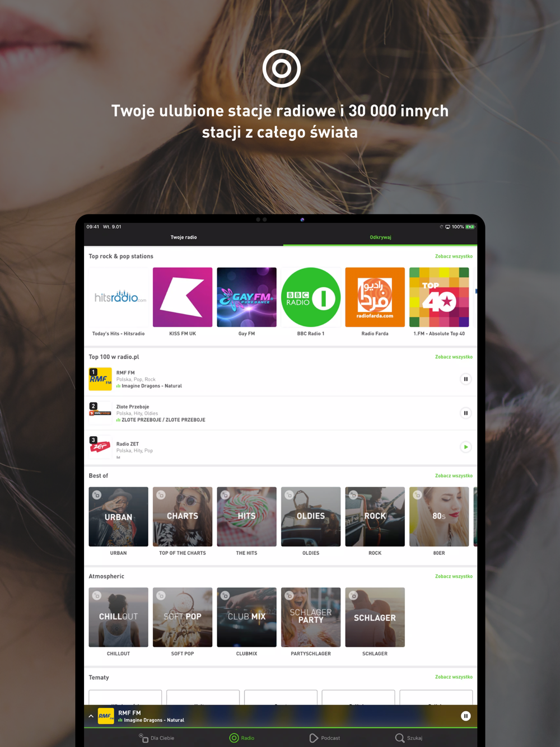Open the URBAN Best of tile
Screen dimensions: 560x747
point(118,517)
